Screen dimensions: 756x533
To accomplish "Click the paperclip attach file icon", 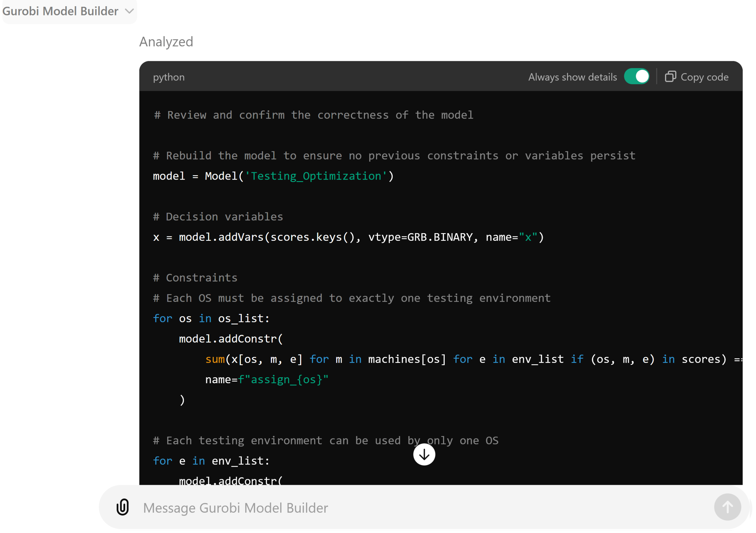I will 123,507.
